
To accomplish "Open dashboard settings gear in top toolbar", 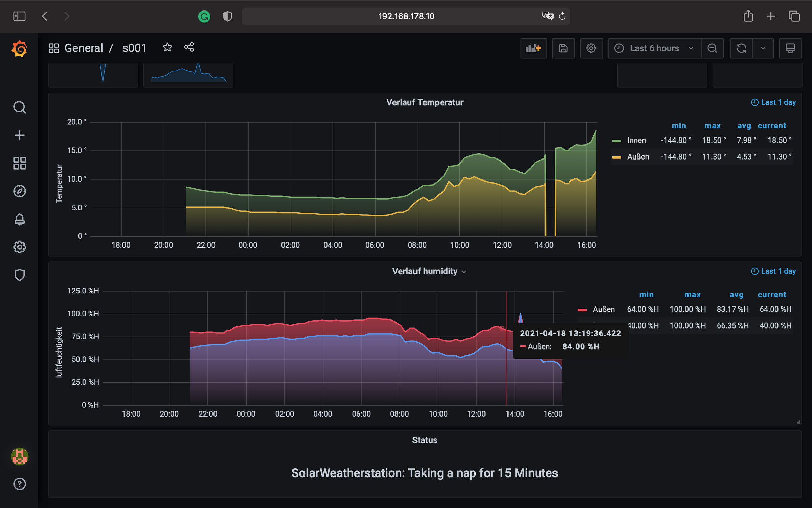I will 591,48.
